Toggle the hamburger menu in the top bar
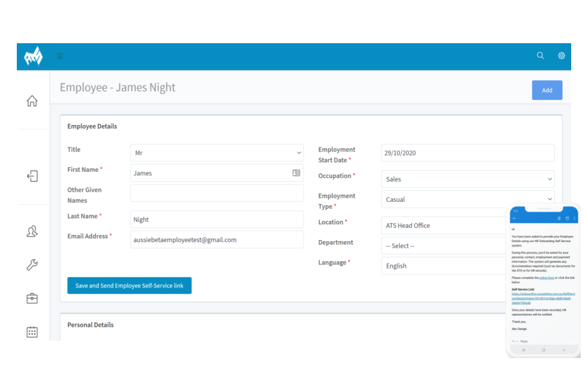The image size is (588, 384). pyautogui.click(x=60, y=56)
